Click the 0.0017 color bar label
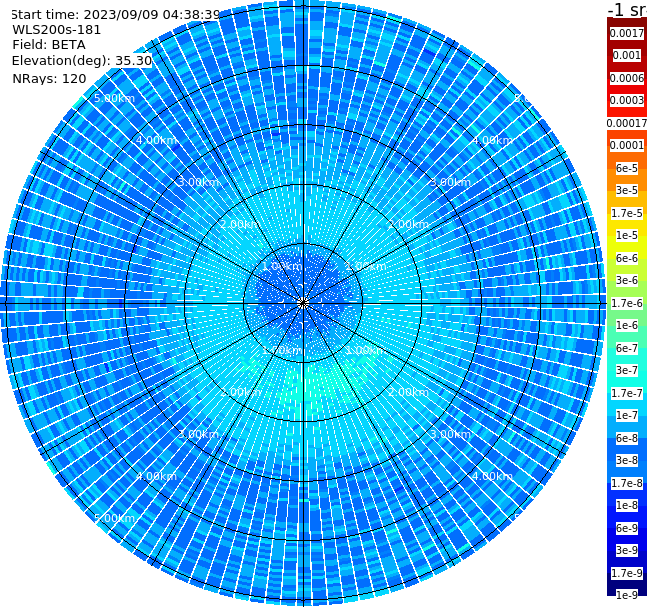 (x=627, y=33)
